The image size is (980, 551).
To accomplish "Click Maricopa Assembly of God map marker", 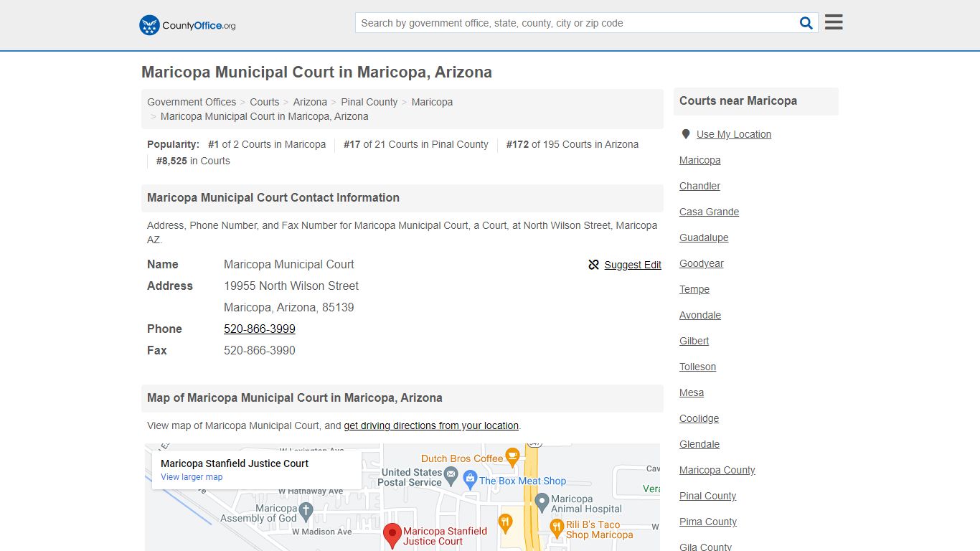I will [306, 511].
